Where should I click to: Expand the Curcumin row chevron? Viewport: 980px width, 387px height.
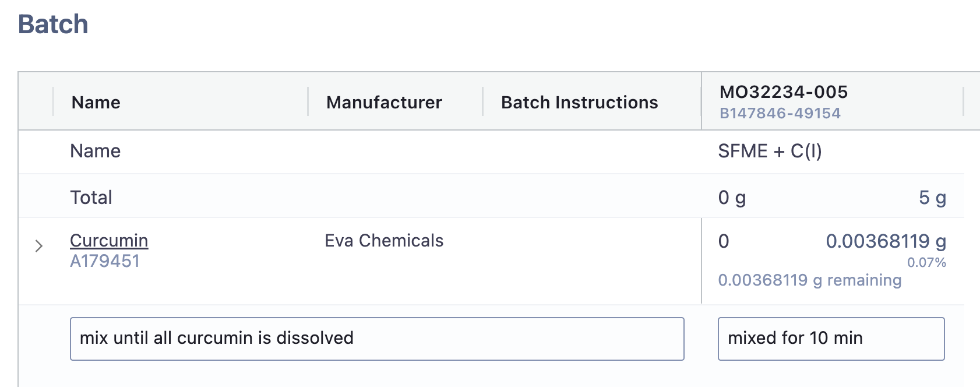(x=39, y=246)
